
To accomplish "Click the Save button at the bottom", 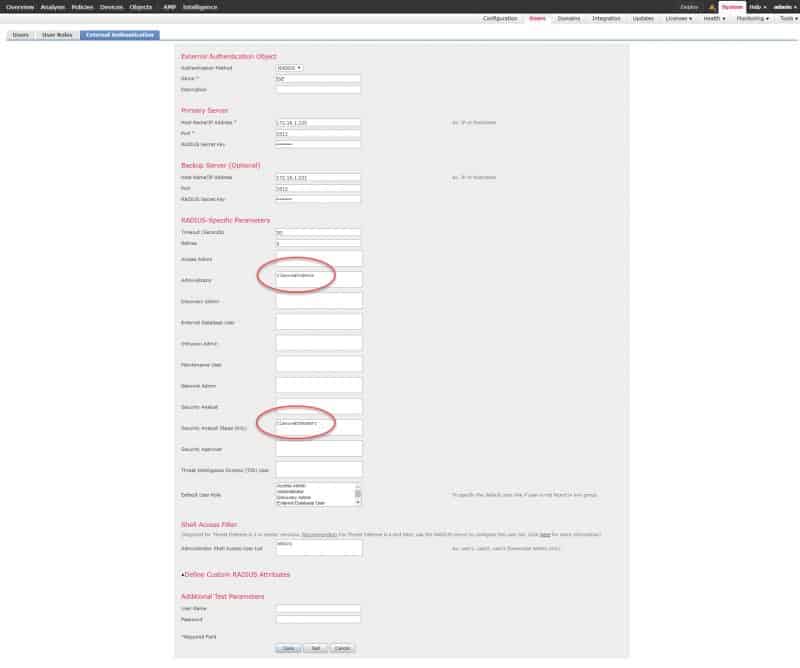I will pos(288,647).
